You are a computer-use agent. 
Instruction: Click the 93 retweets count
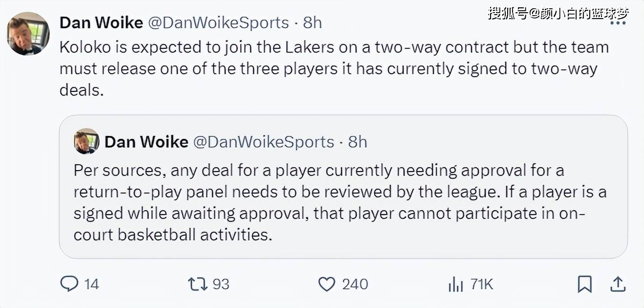(x=221, y=284)
